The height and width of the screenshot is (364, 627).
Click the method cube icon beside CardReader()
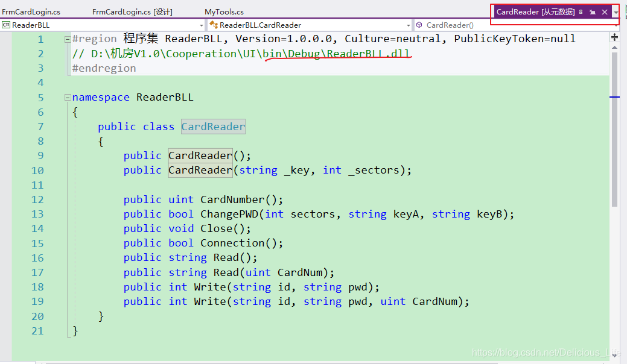[x=419, y=25]
